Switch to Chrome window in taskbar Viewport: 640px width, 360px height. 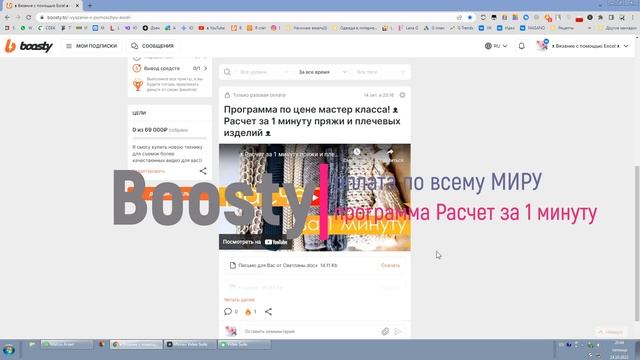(x=136, y=344)
